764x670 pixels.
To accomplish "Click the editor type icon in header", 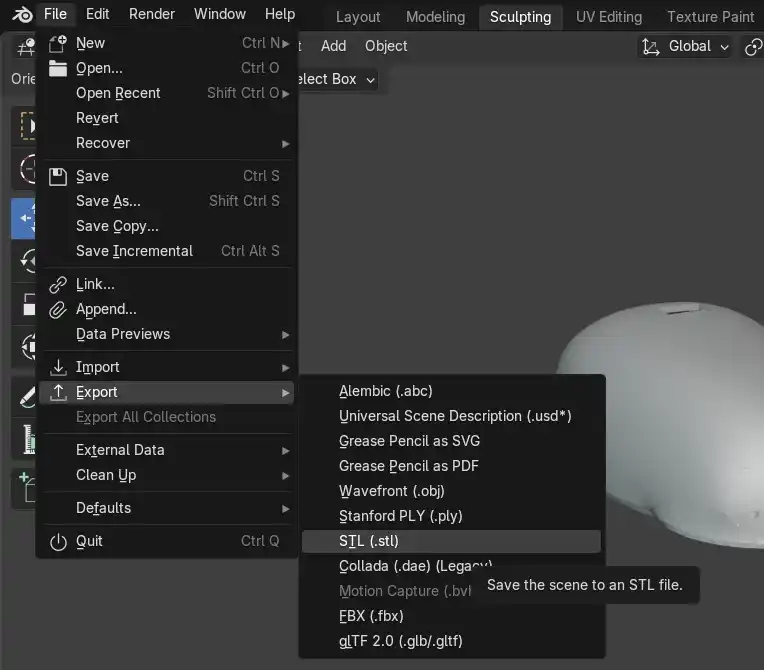I will tap(25, 47).
